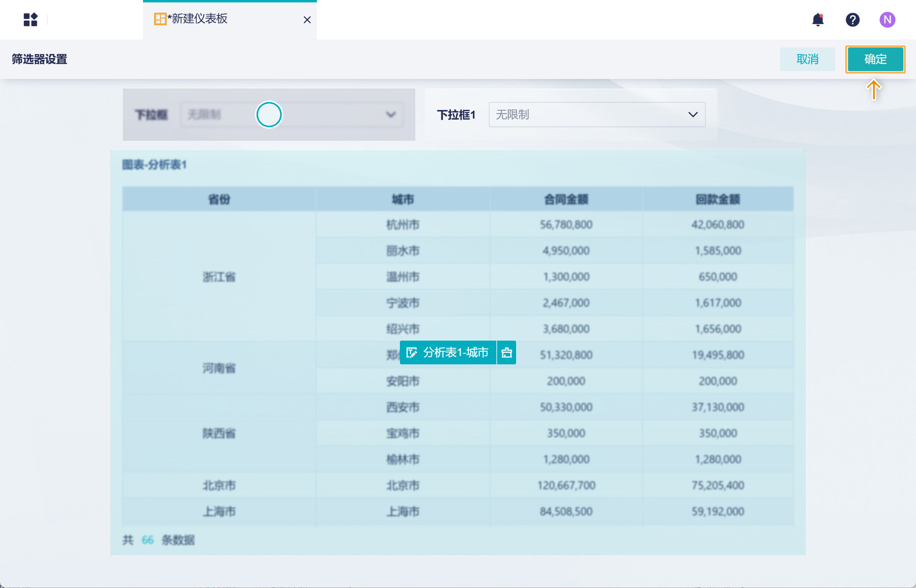Click the 图表-分析表1 title
Image resolution: width=916 pixels, height=588 pixels.
click(154, 164)
